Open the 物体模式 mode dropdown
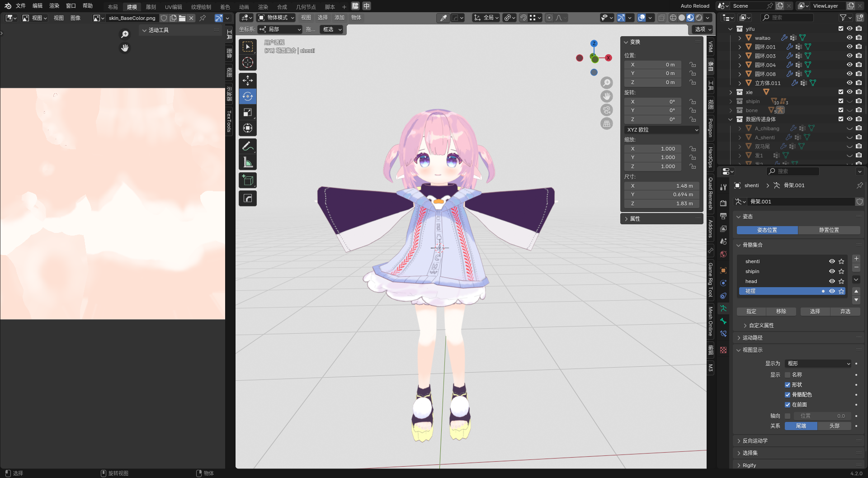The image size is (868, 478). tap(276, 18)
